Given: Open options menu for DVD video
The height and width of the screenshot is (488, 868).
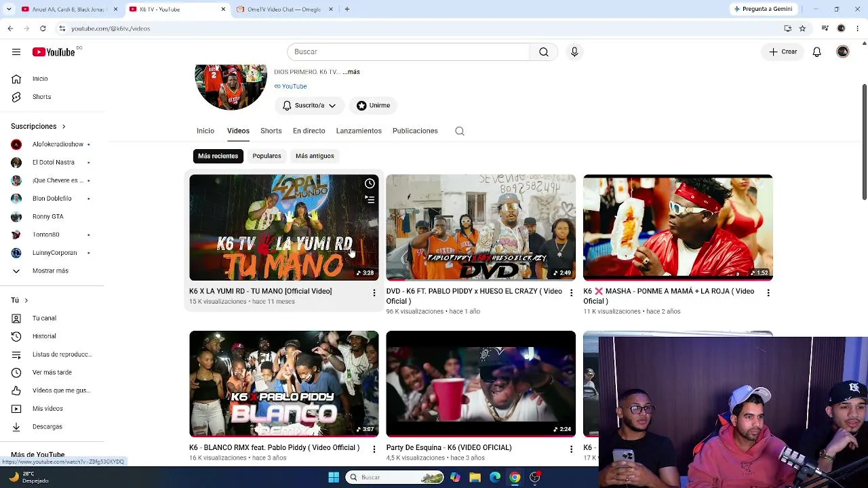Looking at the screenshot, I should (571, 293).
